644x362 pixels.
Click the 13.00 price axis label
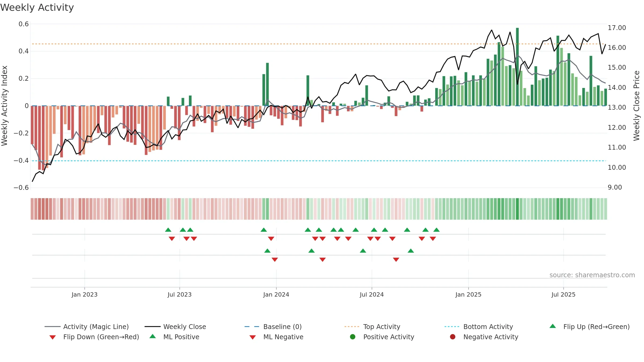coord(617,108)
